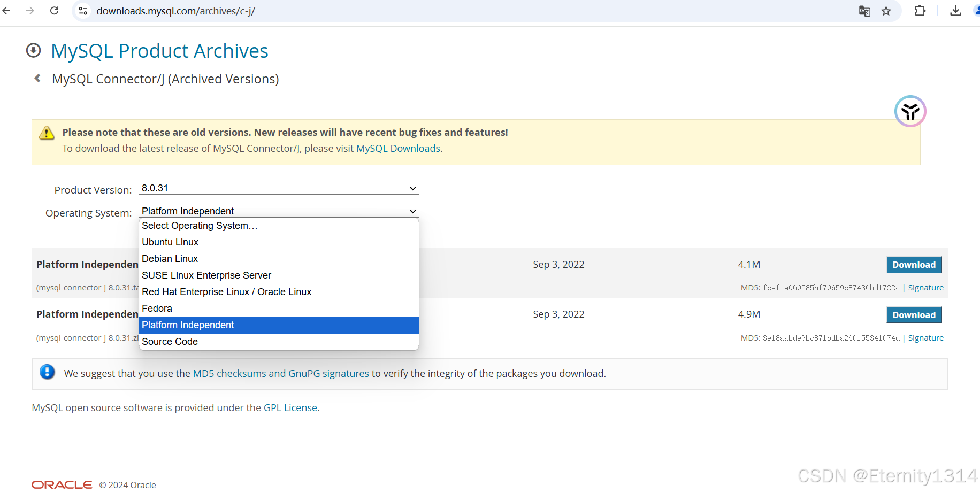Select Debian Linux from the list

pos(279,259)
